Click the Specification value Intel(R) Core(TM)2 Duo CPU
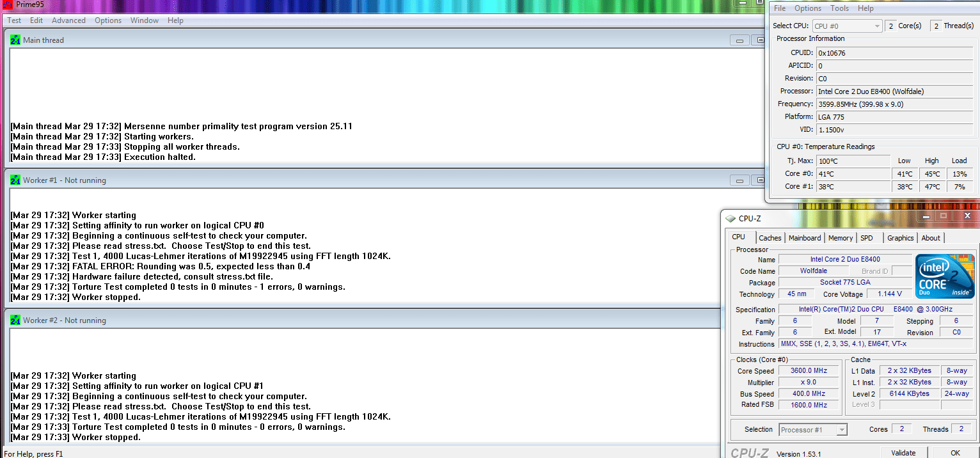The height and width of the screenshot is (458, 980). [x=876, y=310]
